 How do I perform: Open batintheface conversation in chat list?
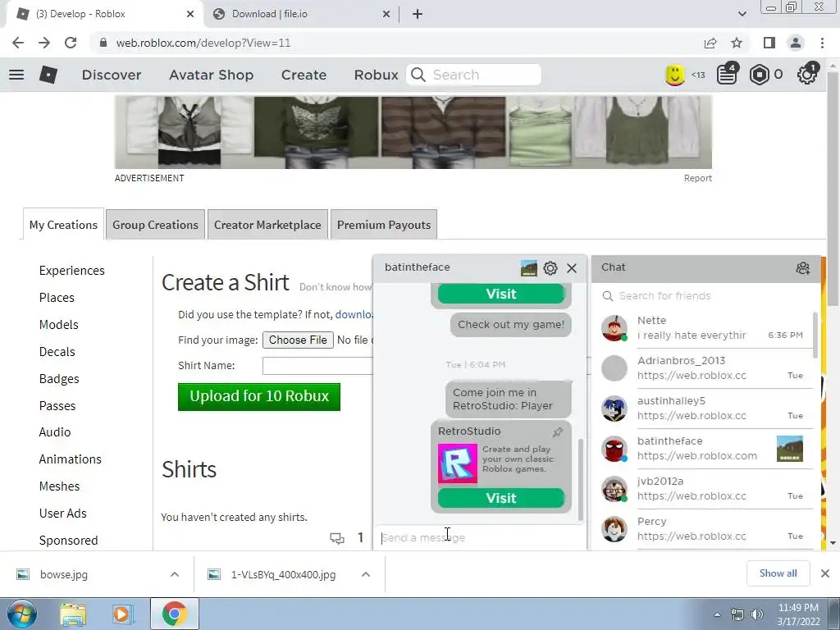coord(705,449)
